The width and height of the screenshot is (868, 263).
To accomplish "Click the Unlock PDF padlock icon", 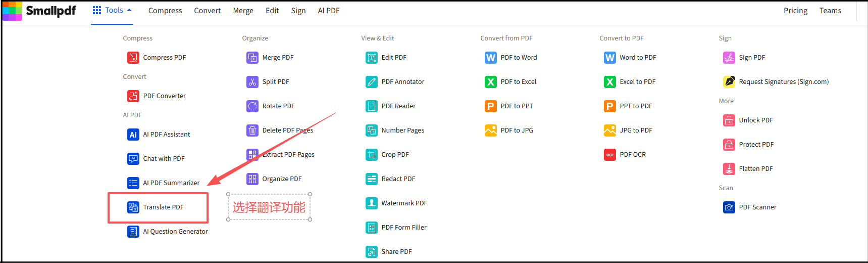I will pyautogui.click(x=729, y=120).
